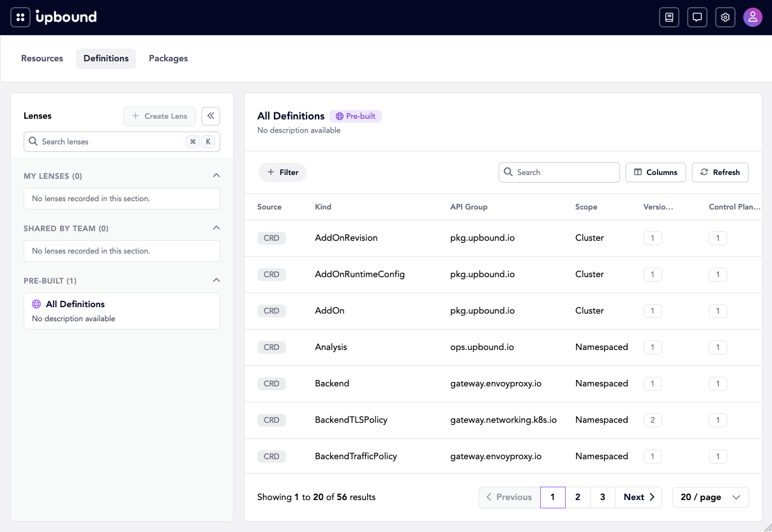Switch to the Packages tab
This screenshot has height=532, width=772.
coord(169,58)
